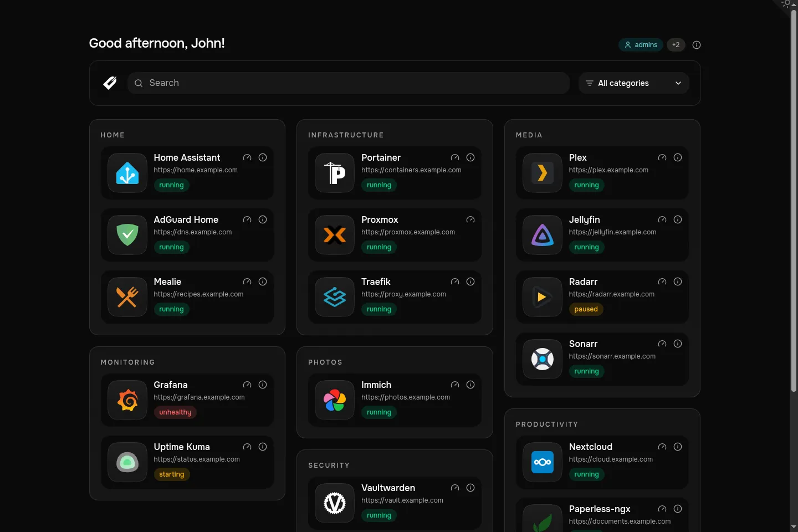Click the info icon on Home Assistant card
This screenshot has height=532, width=798.
click(x=263, y=157)
